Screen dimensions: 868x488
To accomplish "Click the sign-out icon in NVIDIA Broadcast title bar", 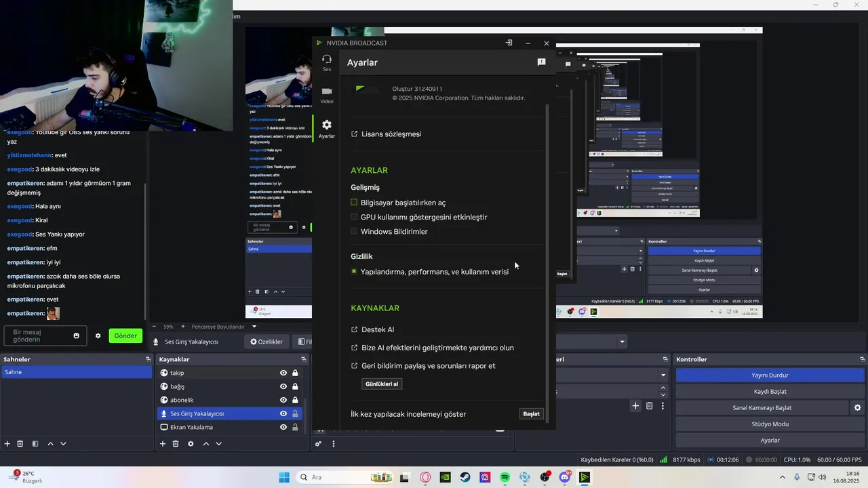I will point(509,43).
